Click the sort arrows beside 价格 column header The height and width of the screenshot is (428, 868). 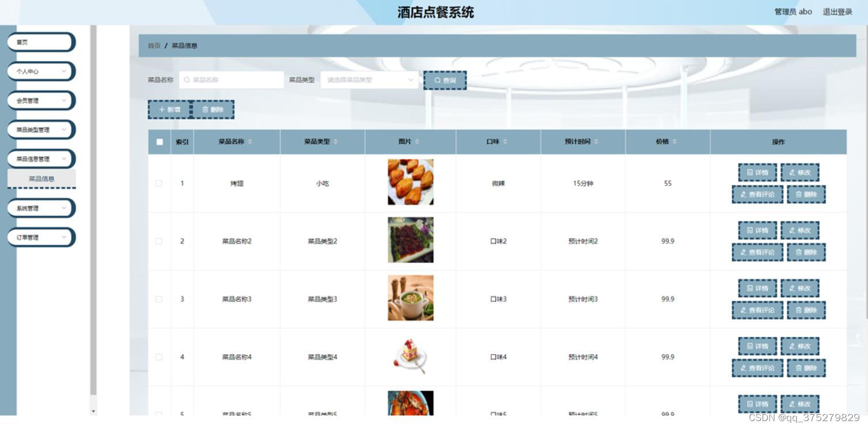coord(674,141)
